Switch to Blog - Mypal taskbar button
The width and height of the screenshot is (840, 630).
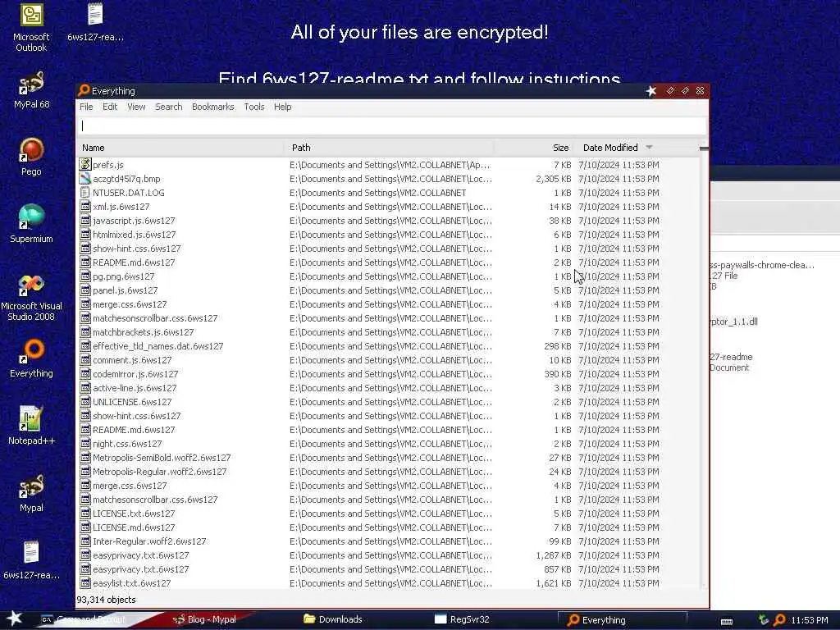point(211,619)
